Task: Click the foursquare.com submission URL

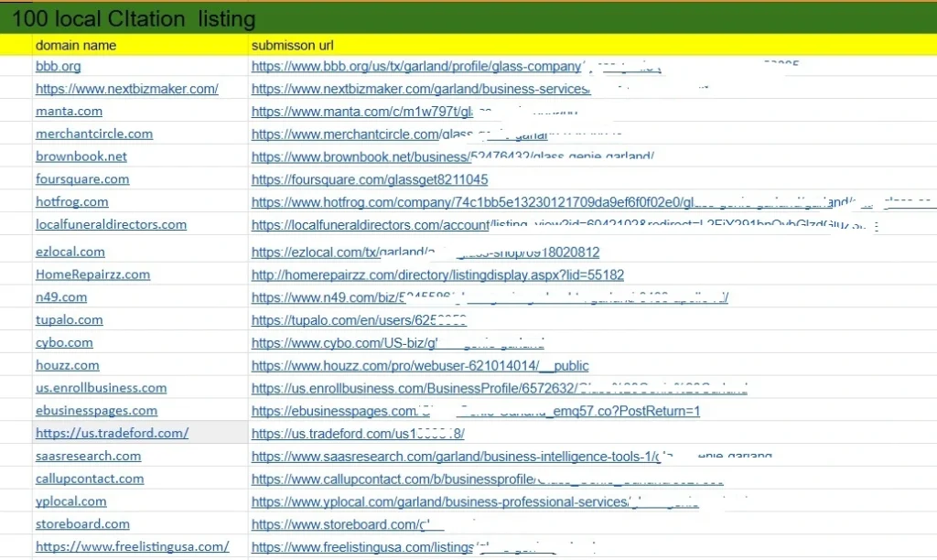Action: 369,179
